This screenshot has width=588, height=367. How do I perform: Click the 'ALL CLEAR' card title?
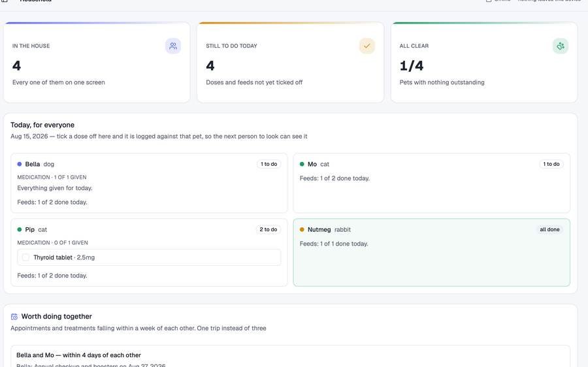[x=414, y=46]
